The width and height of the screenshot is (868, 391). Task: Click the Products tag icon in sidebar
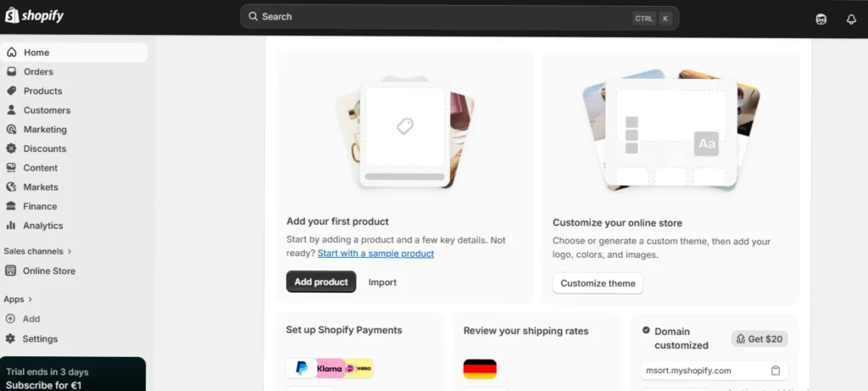pyautogui.click(x=11, y=91)
